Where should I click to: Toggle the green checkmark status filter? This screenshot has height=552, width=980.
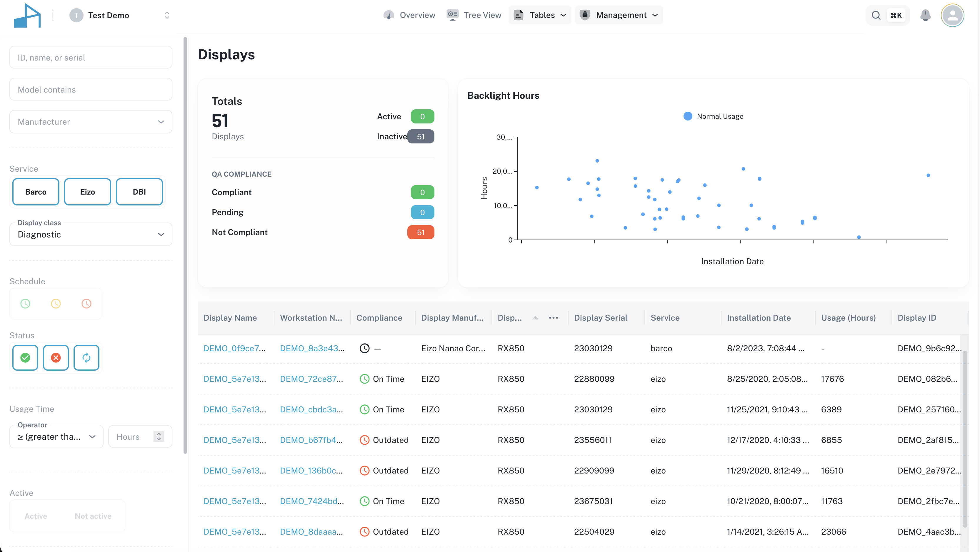(25, 357)
